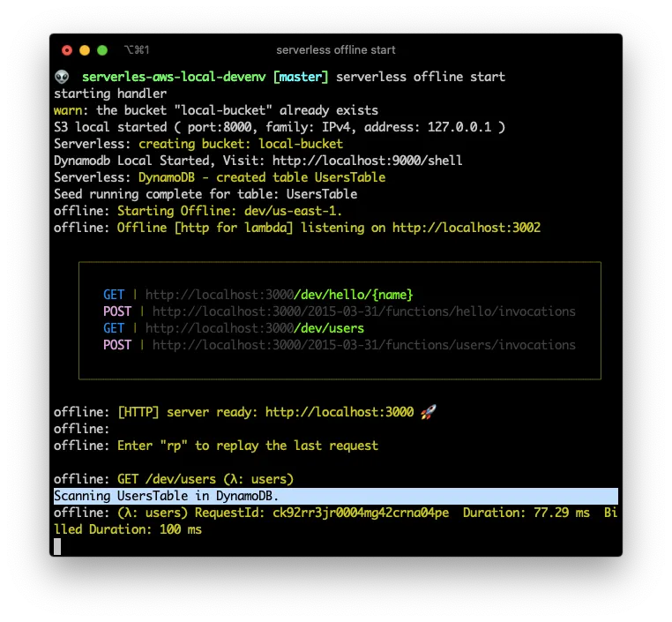The height and width of the screenshot is (622, 672).
Task: Click the yellow minimize window button
Action: (85, 50)
